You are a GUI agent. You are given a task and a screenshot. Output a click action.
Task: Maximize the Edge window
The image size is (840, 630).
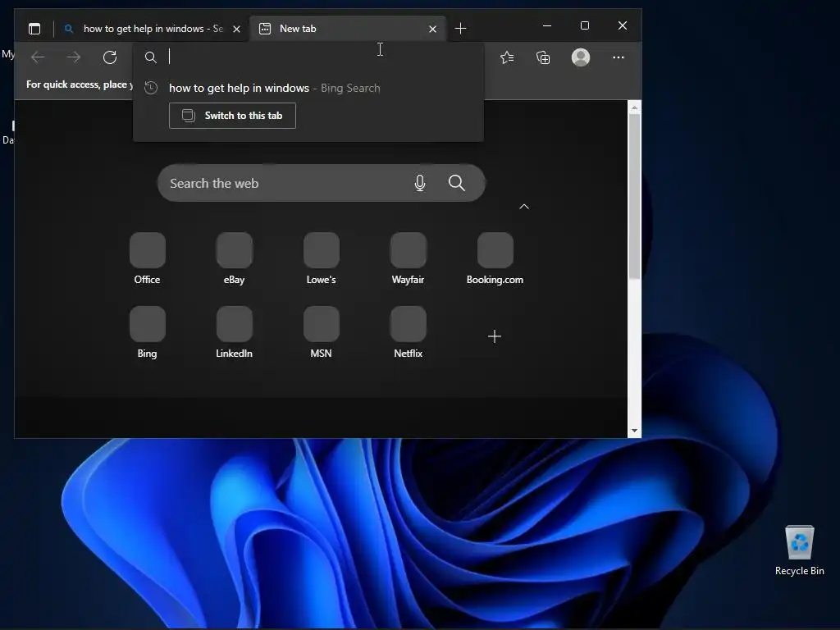click(x=584, y=25)
